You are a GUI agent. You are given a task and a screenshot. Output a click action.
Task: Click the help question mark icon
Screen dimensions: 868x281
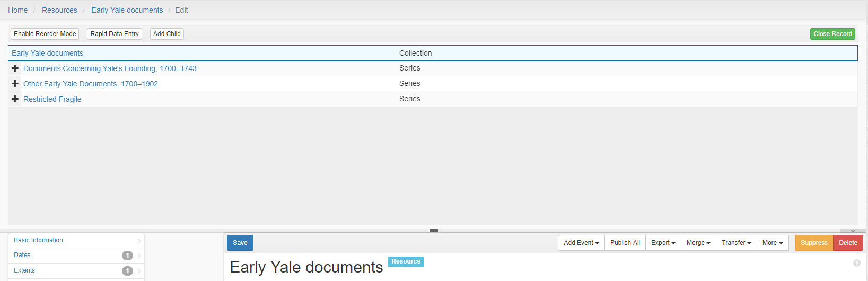pos(856,263)
